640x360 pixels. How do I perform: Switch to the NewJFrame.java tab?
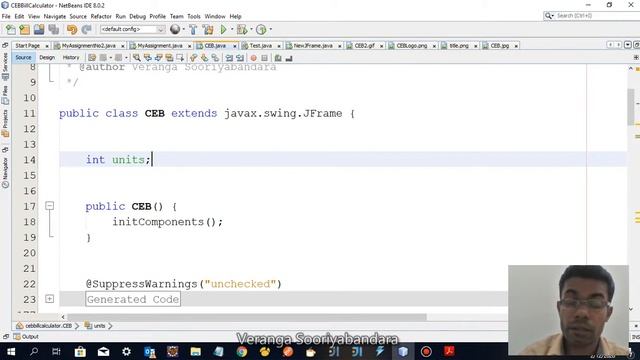coord(313,46)
